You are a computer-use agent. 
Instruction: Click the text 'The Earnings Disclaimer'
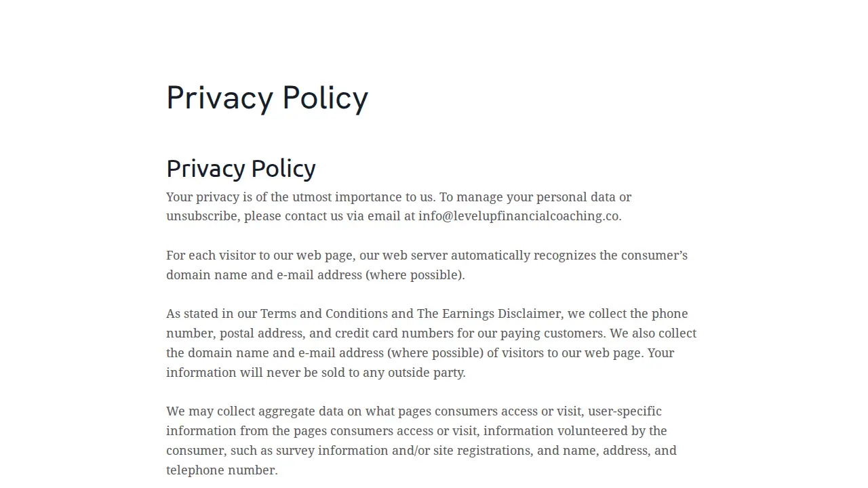click(489, 314)
